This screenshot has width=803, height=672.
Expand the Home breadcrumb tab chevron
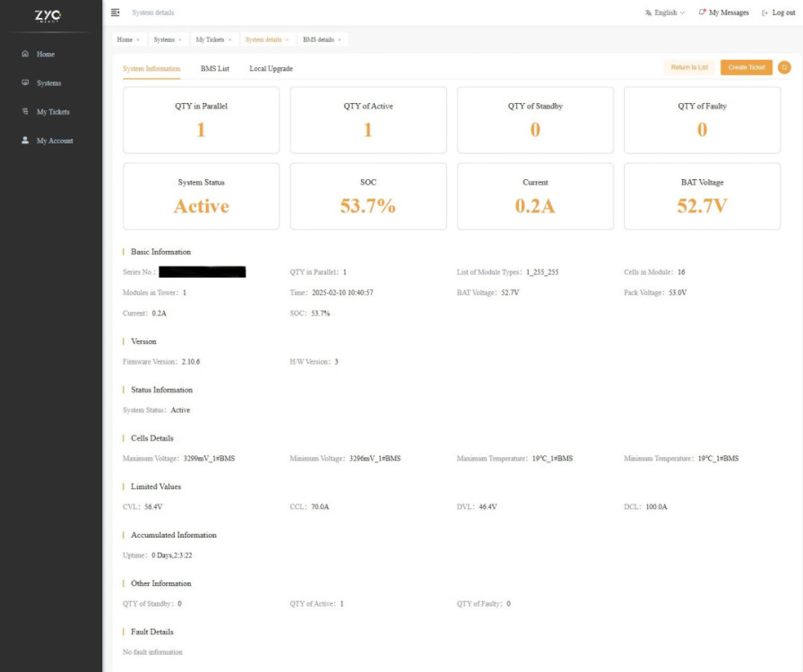point(137,39)
